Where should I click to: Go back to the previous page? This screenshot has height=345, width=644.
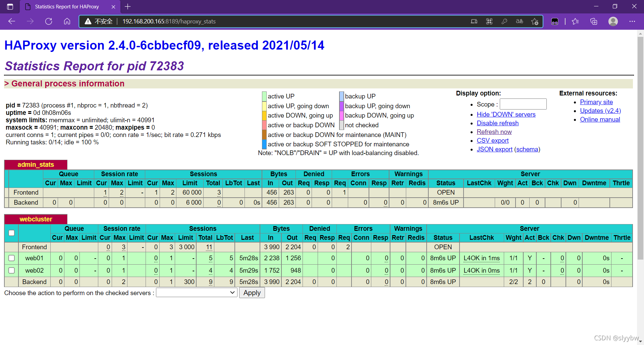12,21
